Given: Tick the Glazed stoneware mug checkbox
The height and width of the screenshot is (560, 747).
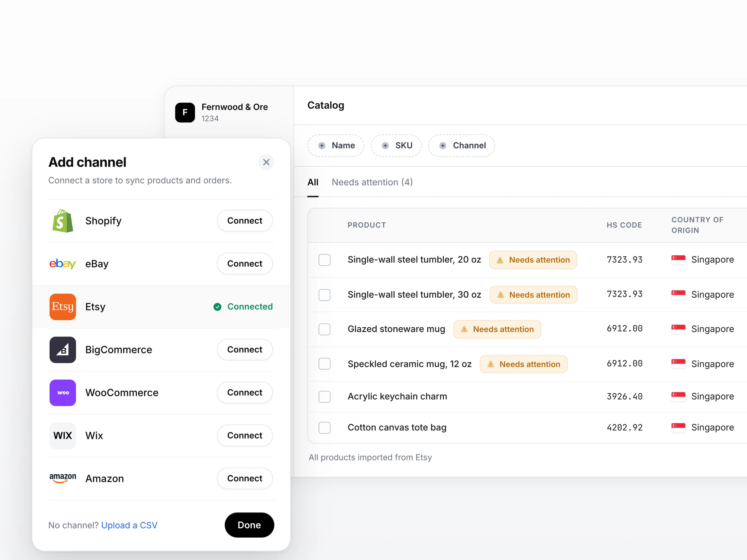Looking at the screenshot, I should pos(324,329).
